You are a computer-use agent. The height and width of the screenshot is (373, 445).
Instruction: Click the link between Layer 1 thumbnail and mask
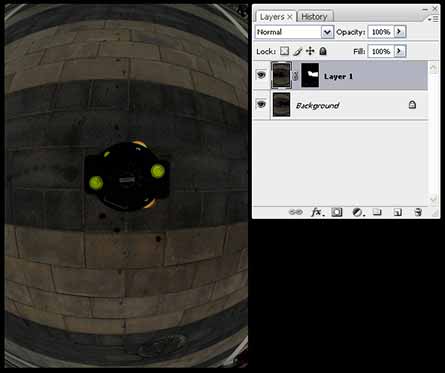click(x=296, y=76)
